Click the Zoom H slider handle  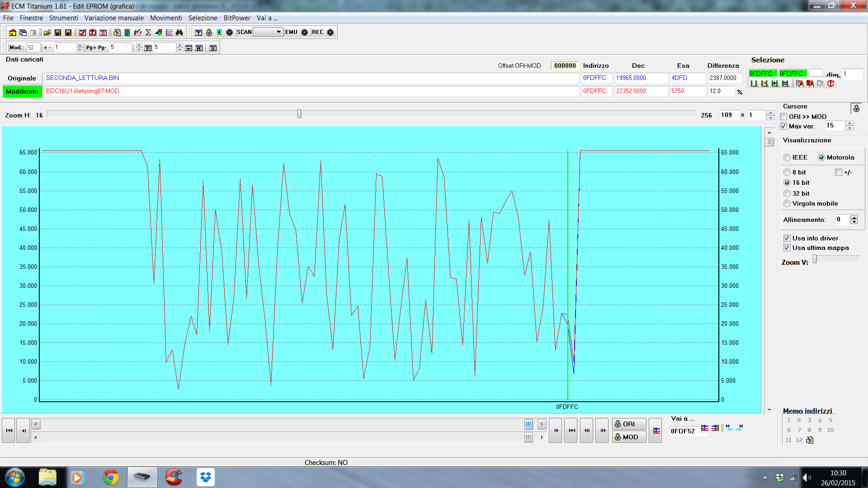tap(299, 114)
